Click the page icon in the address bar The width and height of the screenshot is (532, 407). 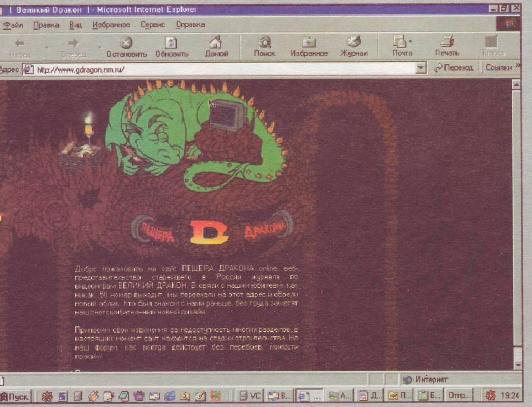click(x=29, y=69)
